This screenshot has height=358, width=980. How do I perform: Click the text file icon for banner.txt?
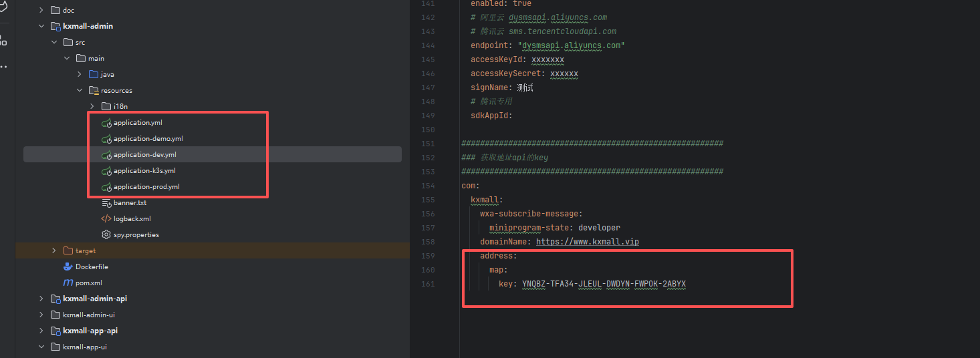[x=106, y=203]
